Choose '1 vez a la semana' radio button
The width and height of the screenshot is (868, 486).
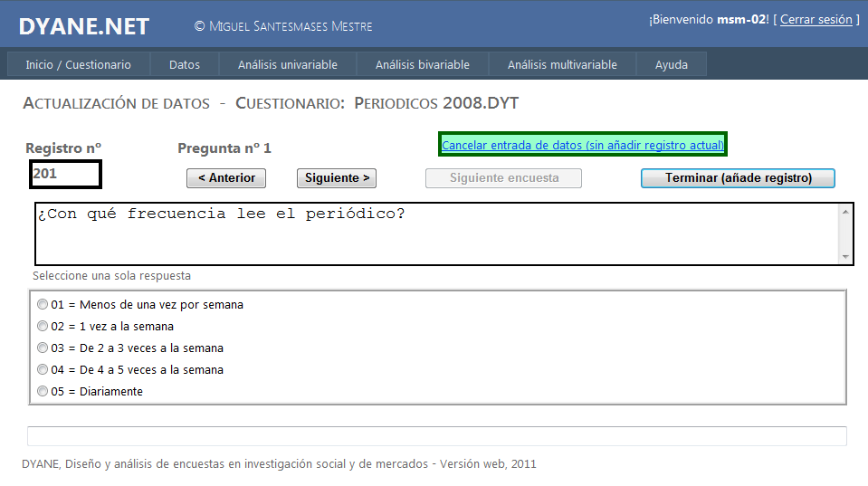click(x=43, y=326)
